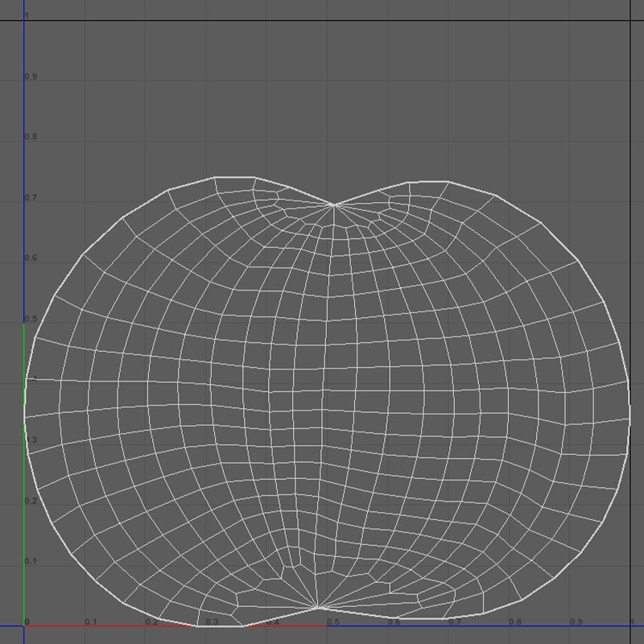
Task: Click the 0.5 label on the horizontal axis
Action: click(333, 621)
